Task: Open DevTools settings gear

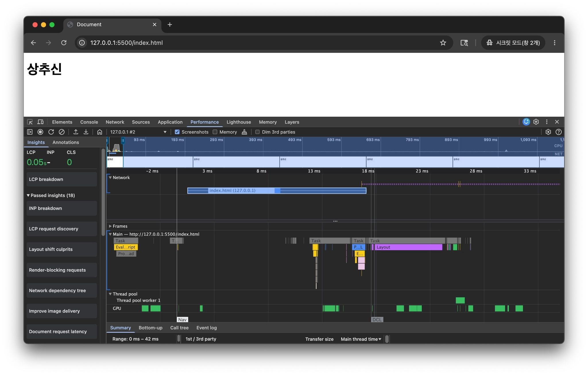Action: (x=536, y=122)
